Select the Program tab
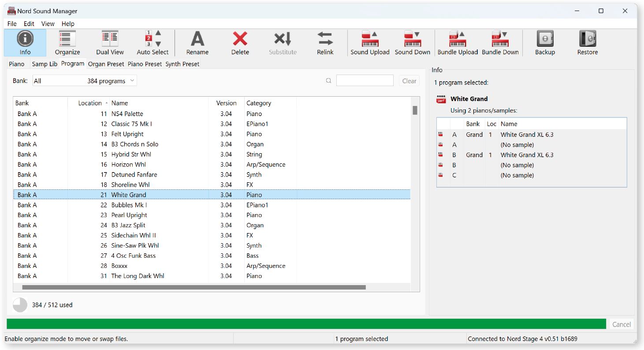The height and width of the screenshot is (350, 644). pyautogui.click(x=73, y=64)
